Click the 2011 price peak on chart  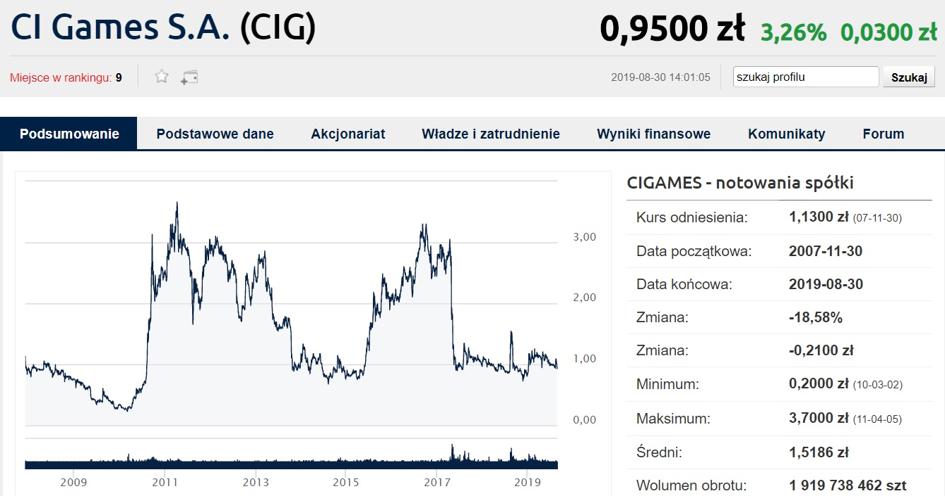tap(176, 204)
